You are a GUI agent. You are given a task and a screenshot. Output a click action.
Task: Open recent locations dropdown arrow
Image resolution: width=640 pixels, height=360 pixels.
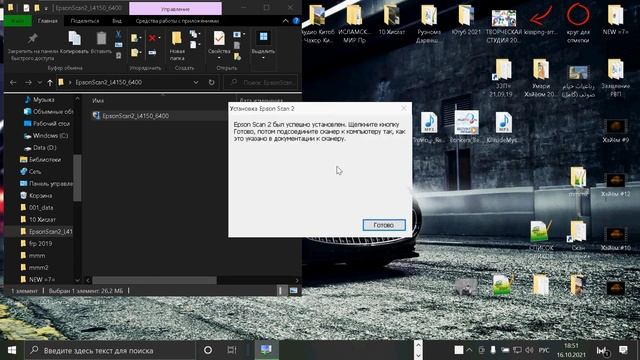(x=40, y=82)
